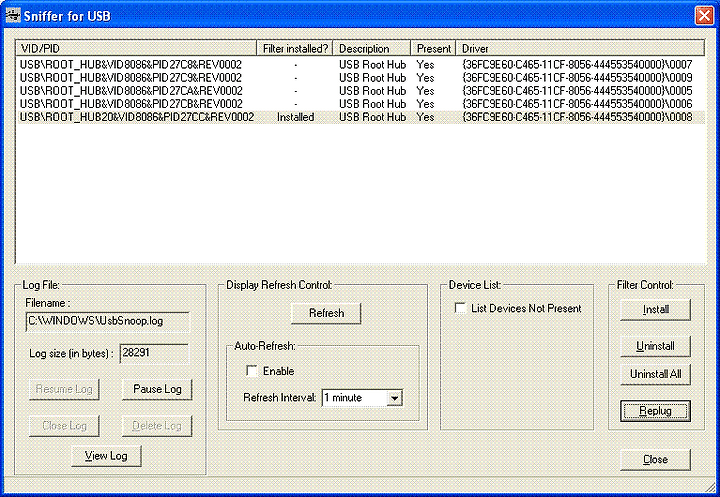Click the greyed Resume Log button

pos(64,390)
